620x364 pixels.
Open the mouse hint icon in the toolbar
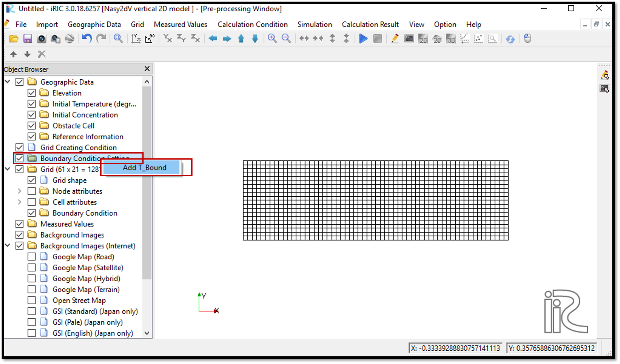click(527, 38)
